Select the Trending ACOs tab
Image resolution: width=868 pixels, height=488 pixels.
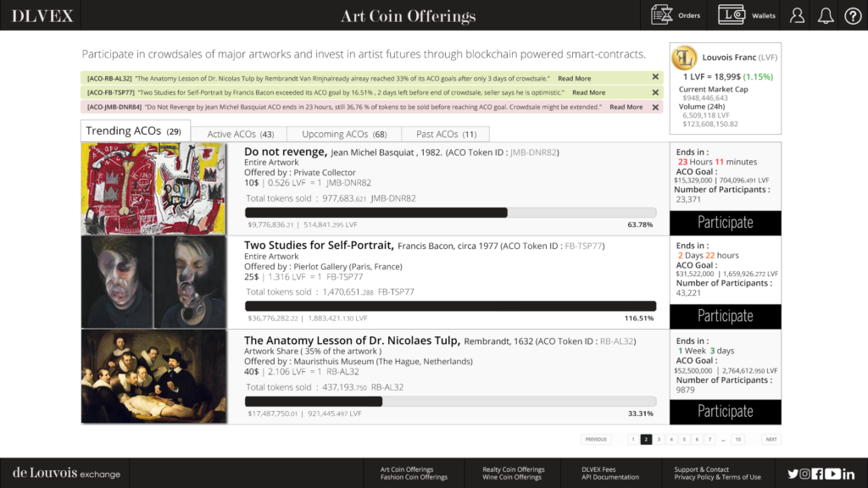click(x=136, y=131)
